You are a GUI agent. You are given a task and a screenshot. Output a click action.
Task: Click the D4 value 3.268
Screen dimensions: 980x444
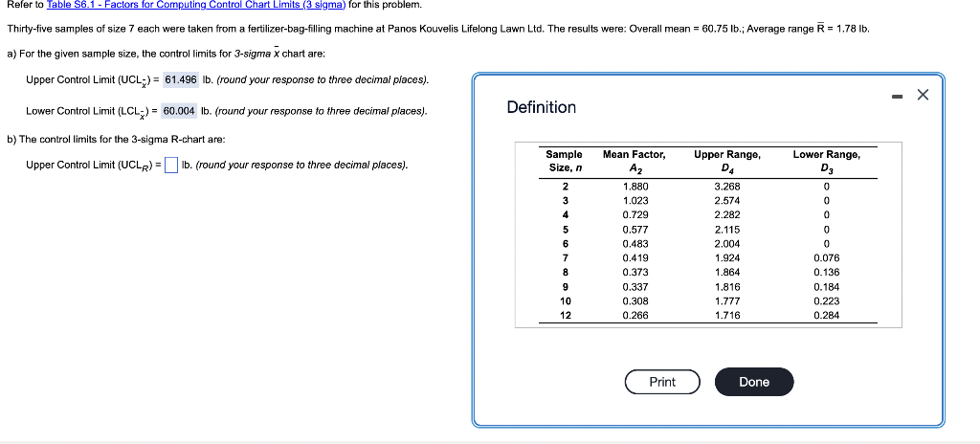(727, 187)
